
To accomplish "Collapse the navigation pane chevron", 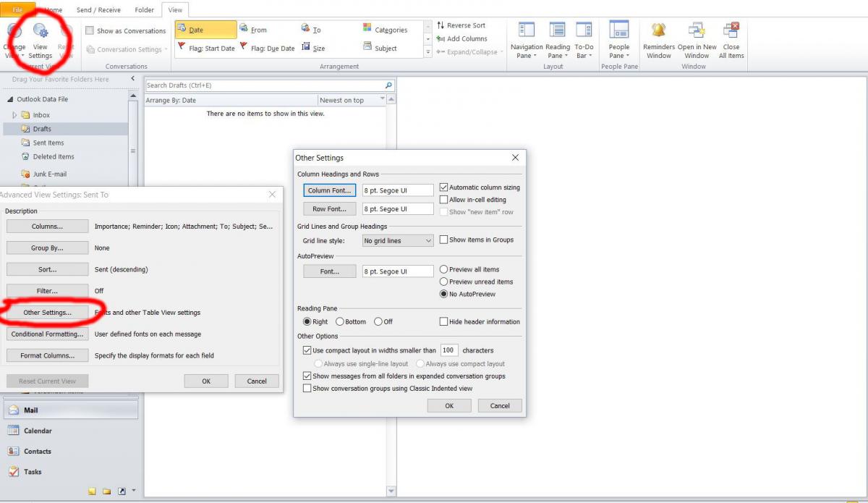I will [x=132, y=78].
